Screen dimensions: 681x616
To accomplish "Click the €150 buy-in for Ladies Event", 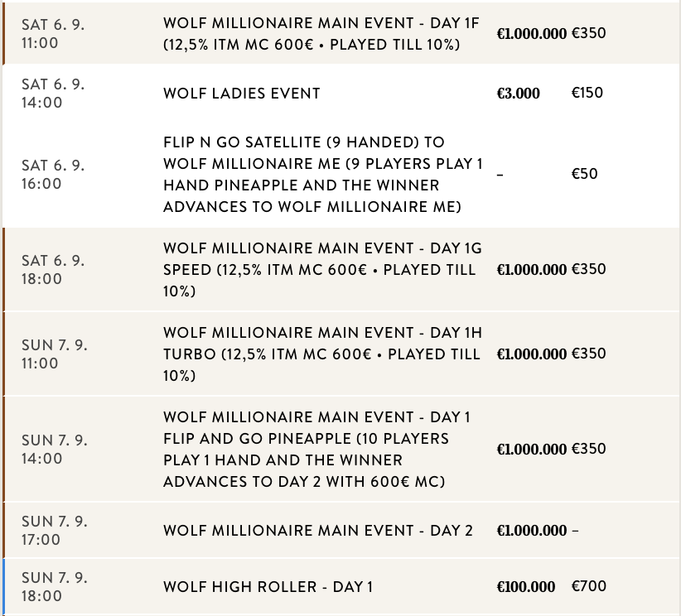I will point(587,93).
